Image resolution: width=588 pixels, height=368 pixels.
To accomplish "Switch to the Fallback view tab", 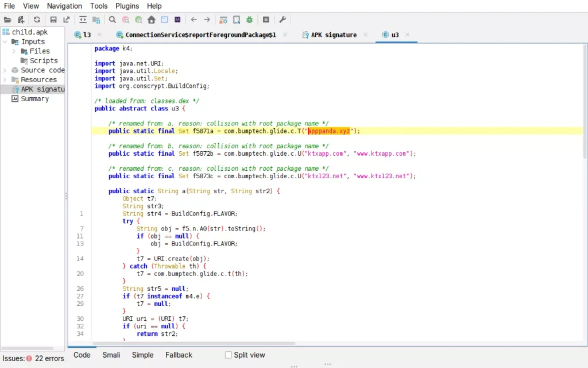I will coord(179,355).
